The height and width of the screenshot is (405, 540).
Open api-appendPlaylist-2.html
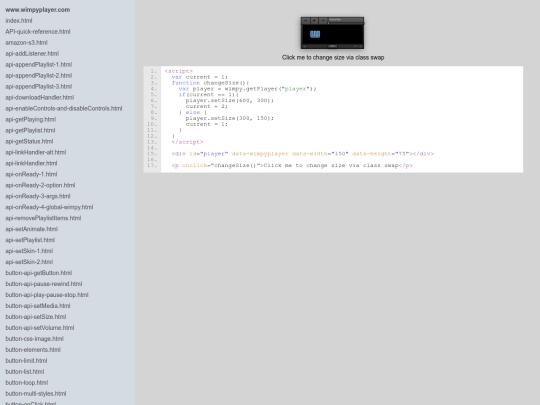point(39,75)
